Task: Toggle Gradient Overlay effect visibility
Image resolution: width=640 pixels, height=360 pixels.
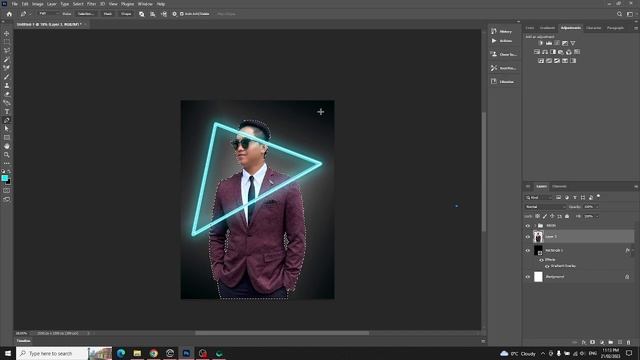Action: tap(547, 266)
